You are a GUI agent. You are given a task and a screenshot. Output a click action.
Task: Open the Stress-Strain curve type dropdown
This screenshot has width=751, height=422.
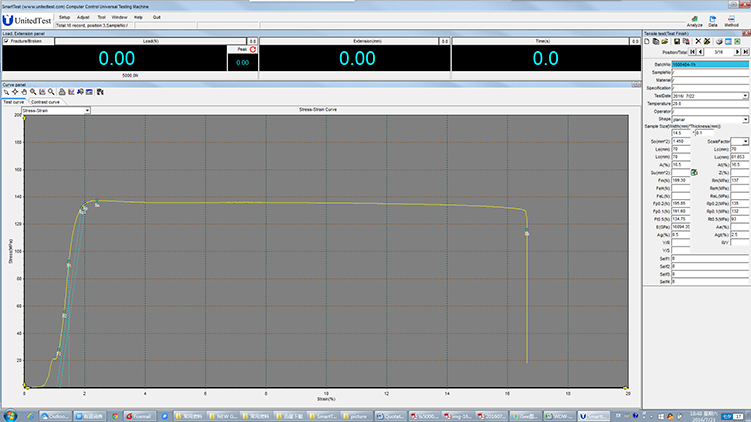[87, 110]
